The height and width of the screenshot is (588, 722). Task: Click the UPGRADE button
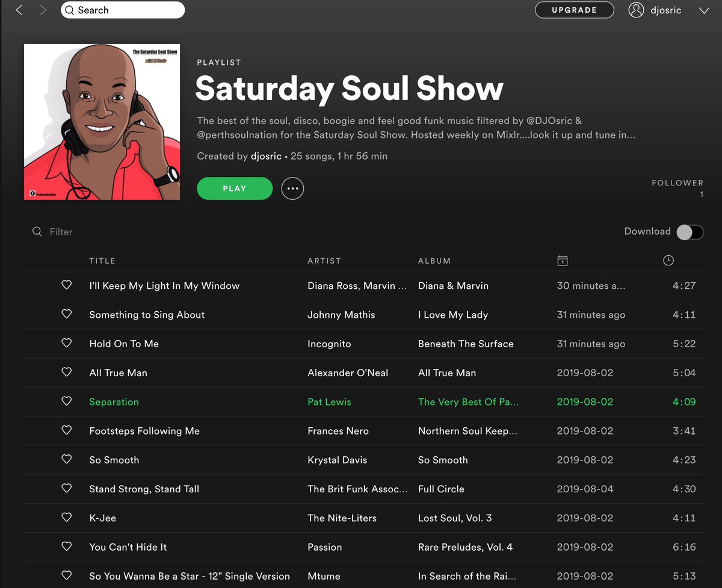point(575,10)
